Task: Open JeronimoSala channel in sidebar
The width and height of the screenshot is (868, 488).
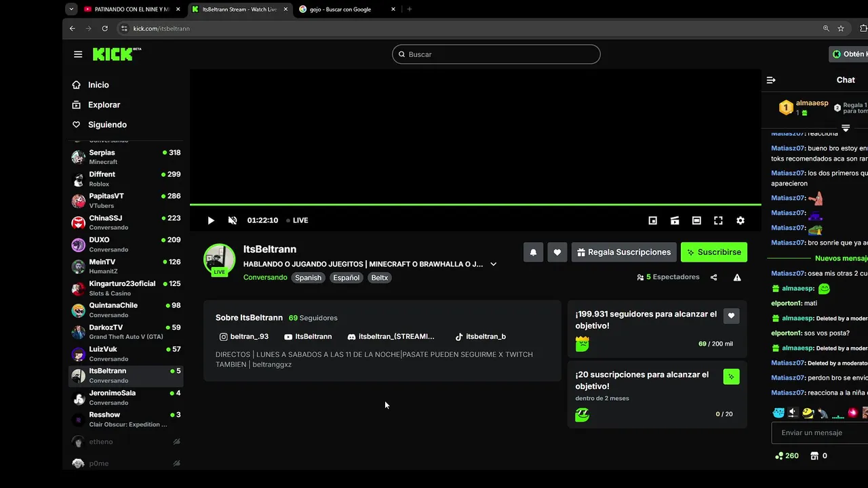Action: 126,397
